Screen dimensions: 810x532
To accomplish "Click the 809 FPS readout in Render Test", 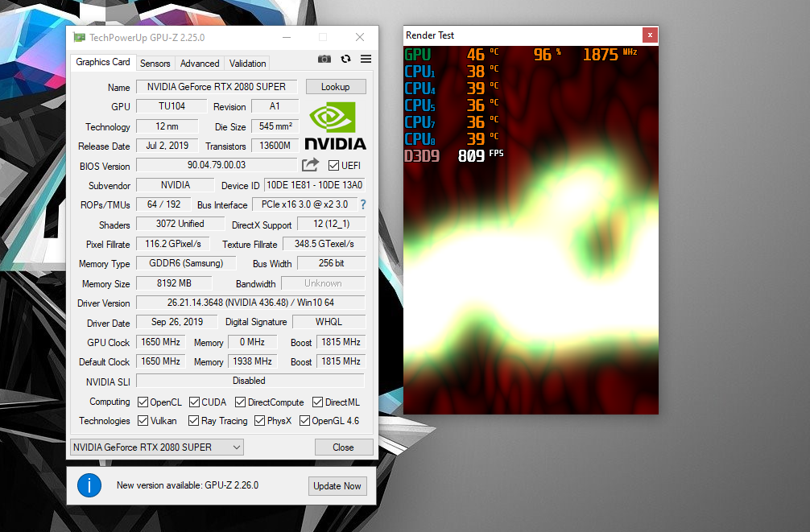I will pyautogui.click(x=481, y=155).
